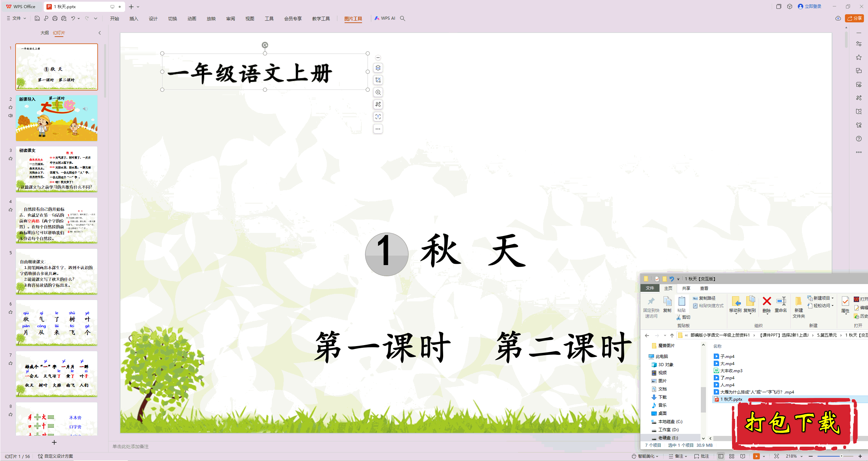
Task: Open the 查看 tab in the Explorer window
Action: click(704, 288)
